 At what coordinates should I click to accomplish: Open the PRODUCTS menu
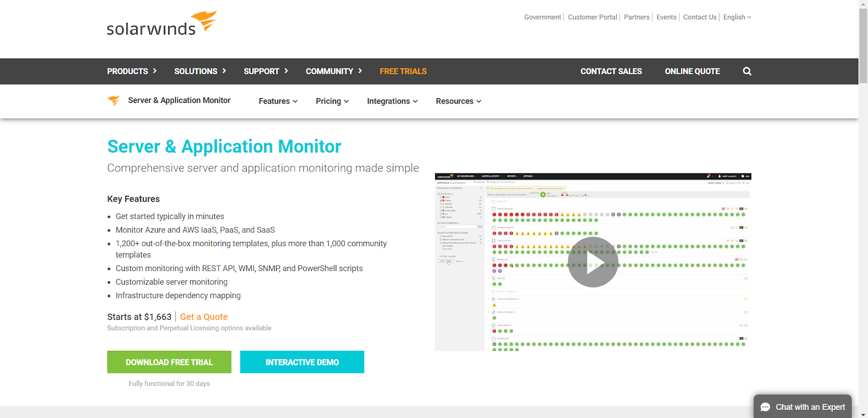pos(132,72)
